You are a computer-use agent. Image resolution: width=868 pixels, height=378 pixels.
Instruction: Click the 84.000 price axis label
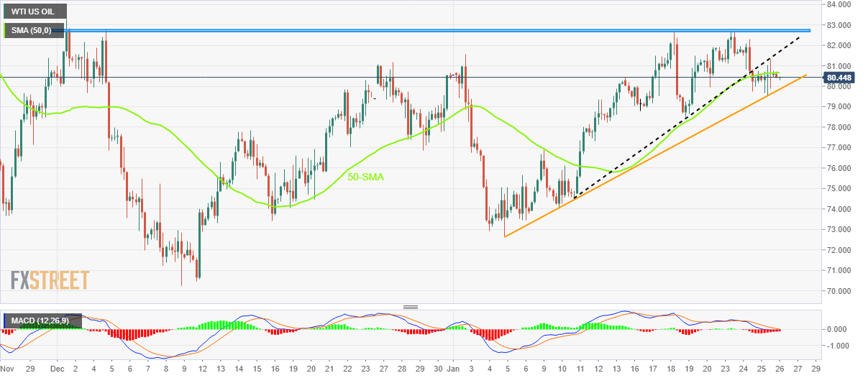coord(839,5)
